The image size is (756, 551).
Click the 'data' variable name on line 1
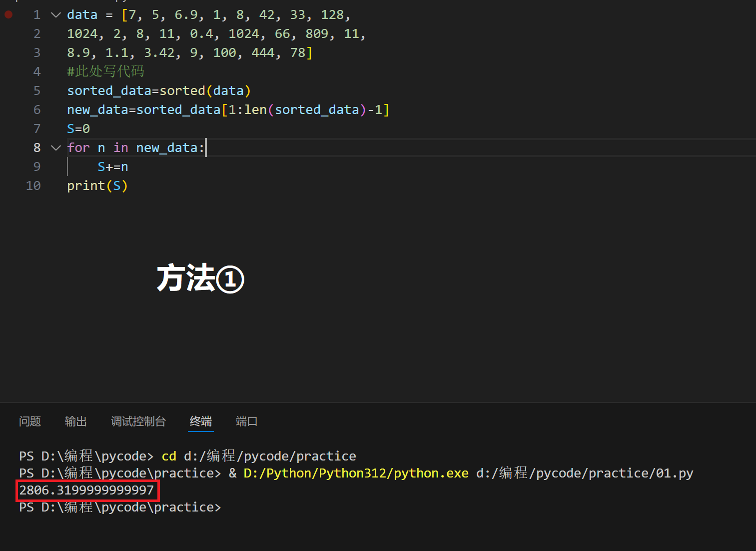[x=82, y=14]
